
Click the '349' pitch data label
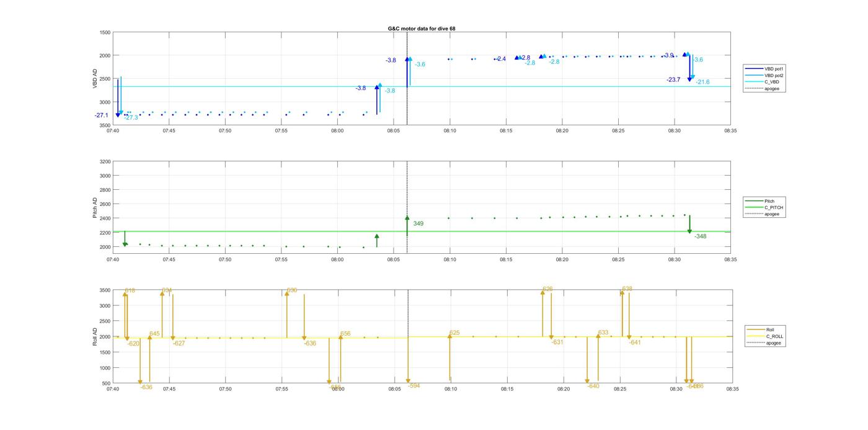point(418,223)
